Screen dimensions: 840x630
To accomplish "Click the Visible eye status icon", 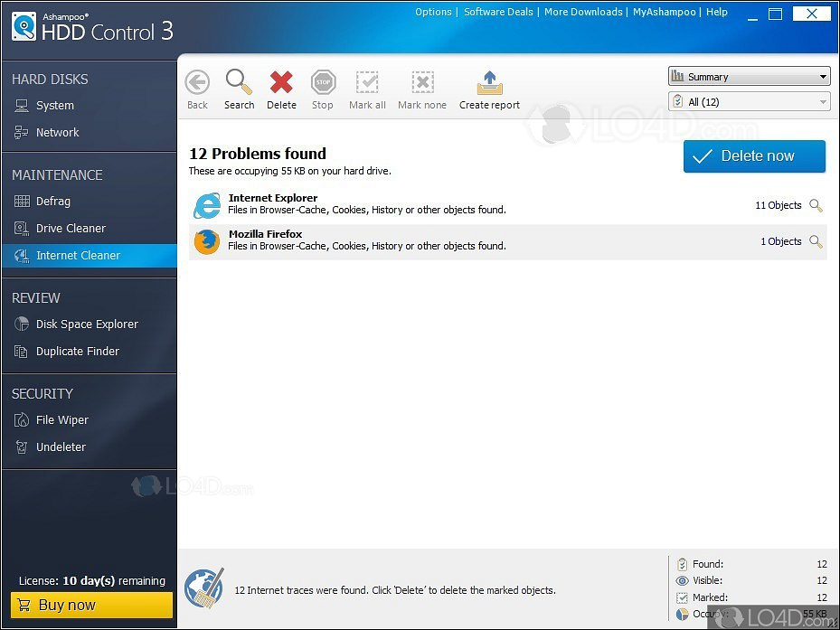I will pyautogui.click(x=682, y=580).
